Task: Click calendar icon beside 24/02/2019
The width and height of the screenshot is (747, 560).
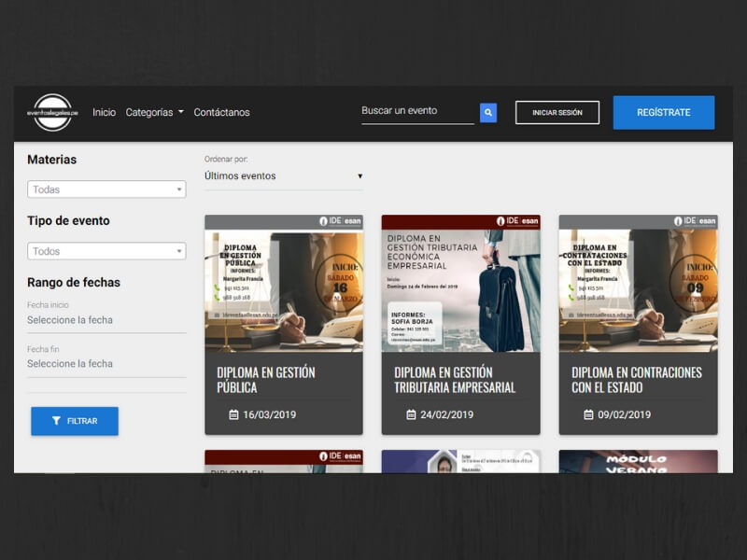Action: (411, 414)
